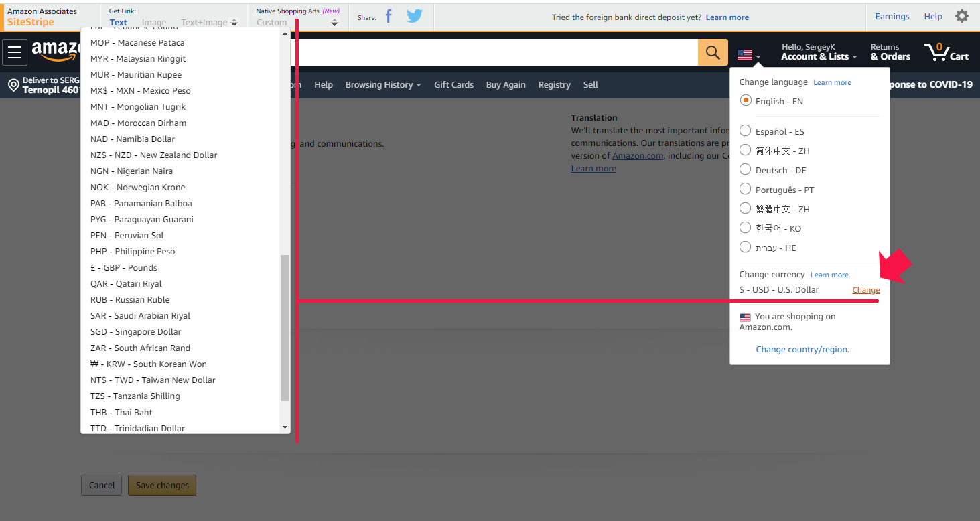Click the search magnifier button

[713, 52]
